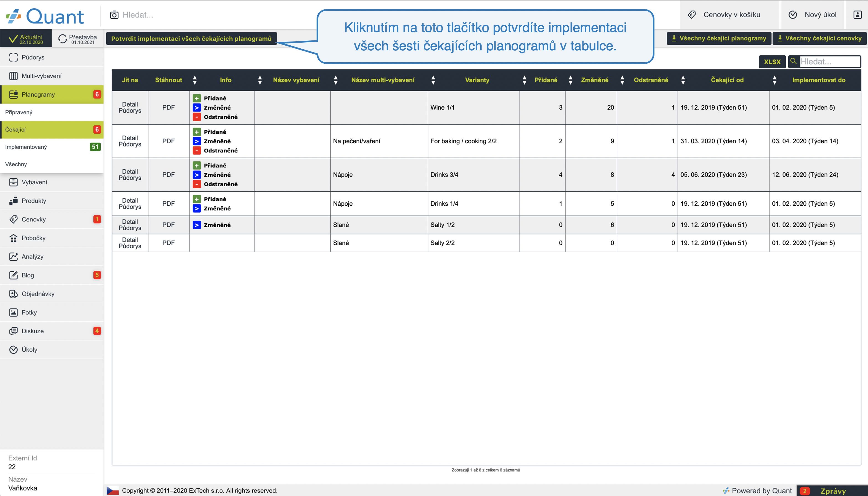Select Implementovaný planograms submenu
The height and width of the screenshot is (496, 868).
(x=26, y=147)
